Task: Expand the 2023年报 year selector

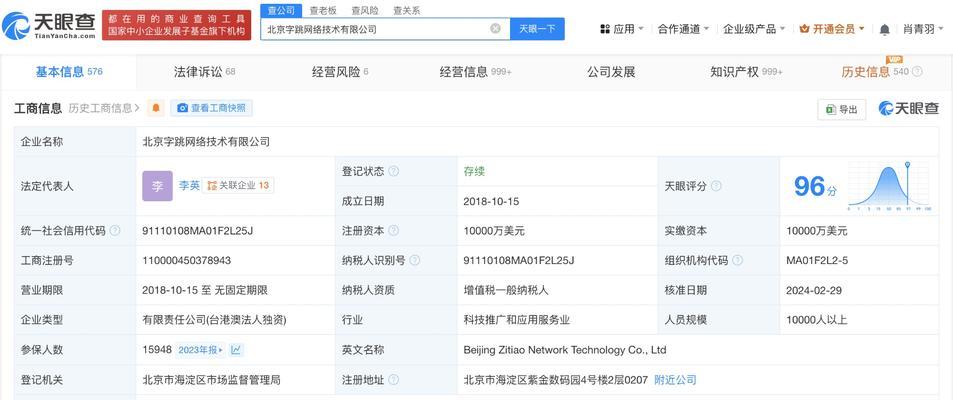Action: pyautogui.click(x=201, y=350)
